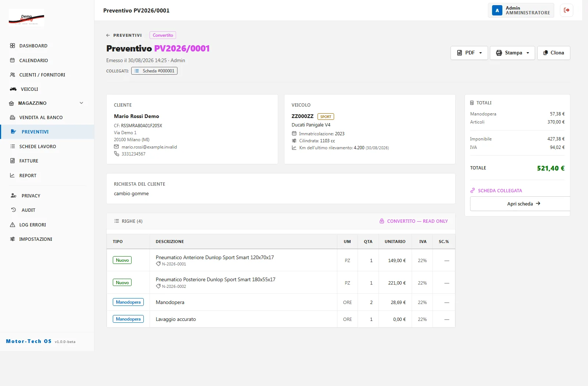Click Mario Rossi Demo client name
Image resolution: width=588 pixels, height=386 pixels.
coord(136,116)
